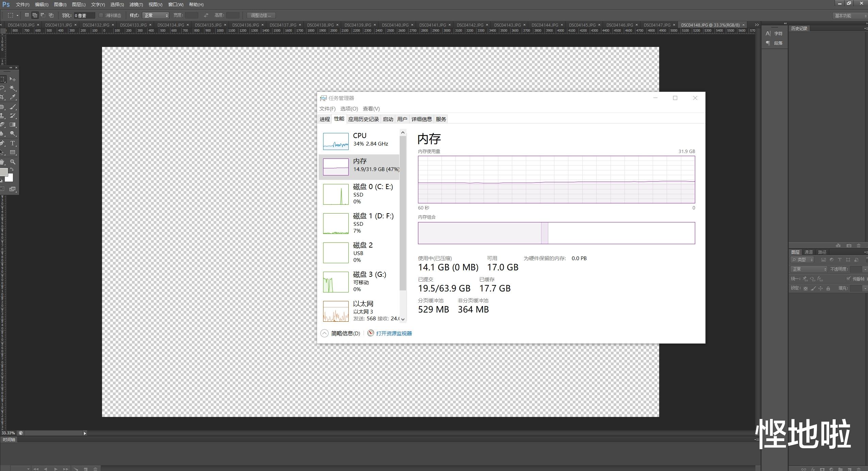Image resolution: width=868 pixels, height=471 pixels.
Task: Open the workspace switcher dropdown
Action: click(850, 16)
